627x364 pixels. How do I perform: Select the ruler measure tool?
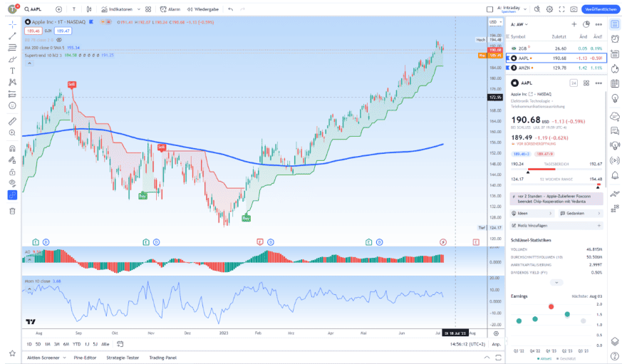click(12, 121)
